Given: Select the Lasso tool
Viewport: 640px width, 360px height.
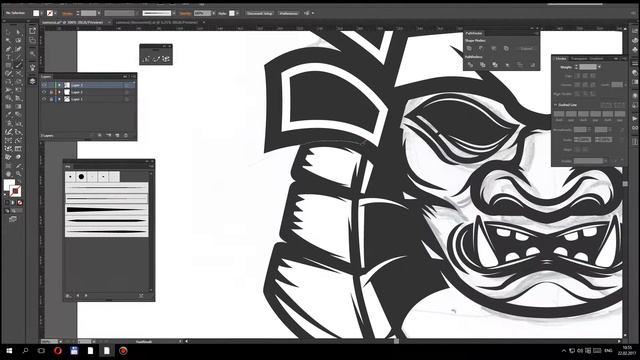Looking at the screenshot, I should 18,40.
